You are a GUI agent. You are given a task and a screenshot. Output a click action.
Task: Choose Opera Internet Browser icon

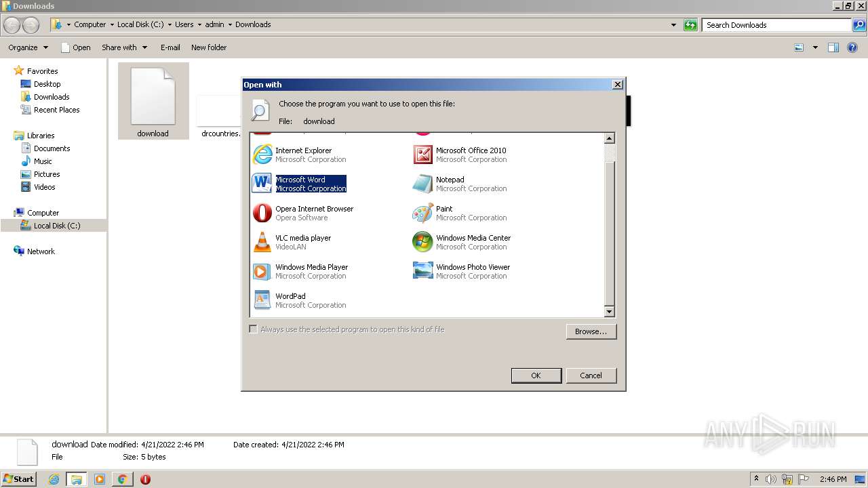(x=262, y=213)
